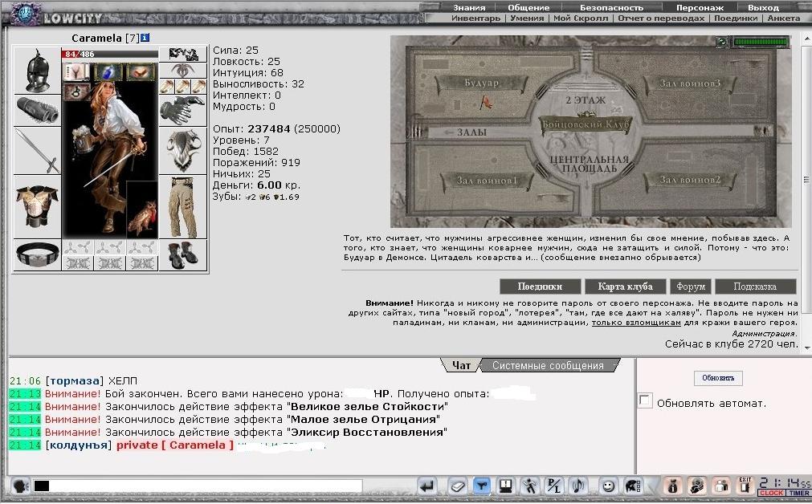Toggle the P/L translit icon
This screenshot has width=812, height=504.
pyautogui.click(x=554, y=486)
